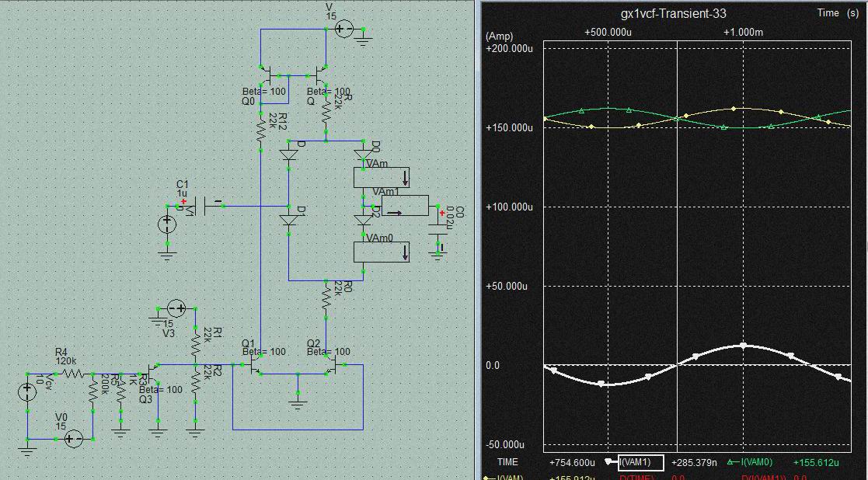
Task: Click the VAm0 ammeter box
Action: click(x=381, y=252)
